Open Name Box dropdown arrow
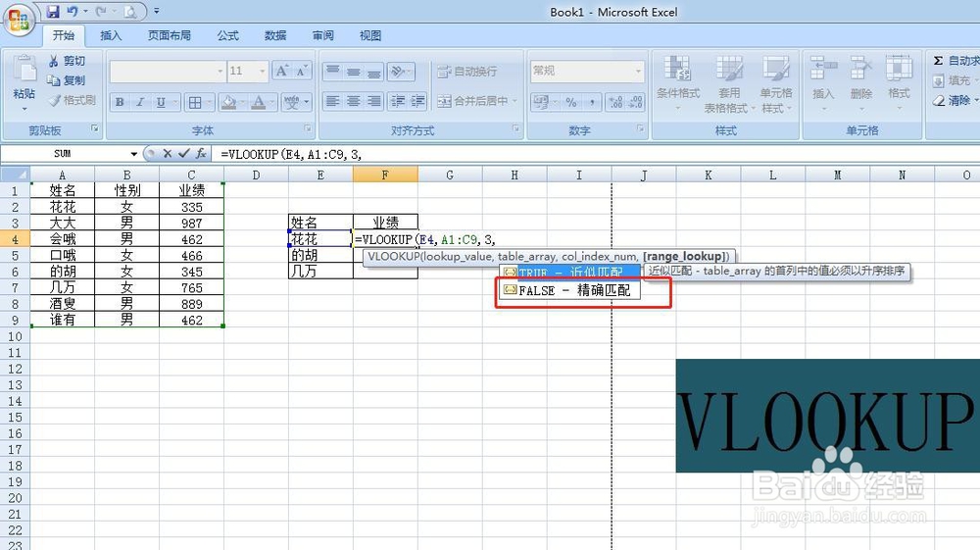980x550 pixels. tap(133, 154)
